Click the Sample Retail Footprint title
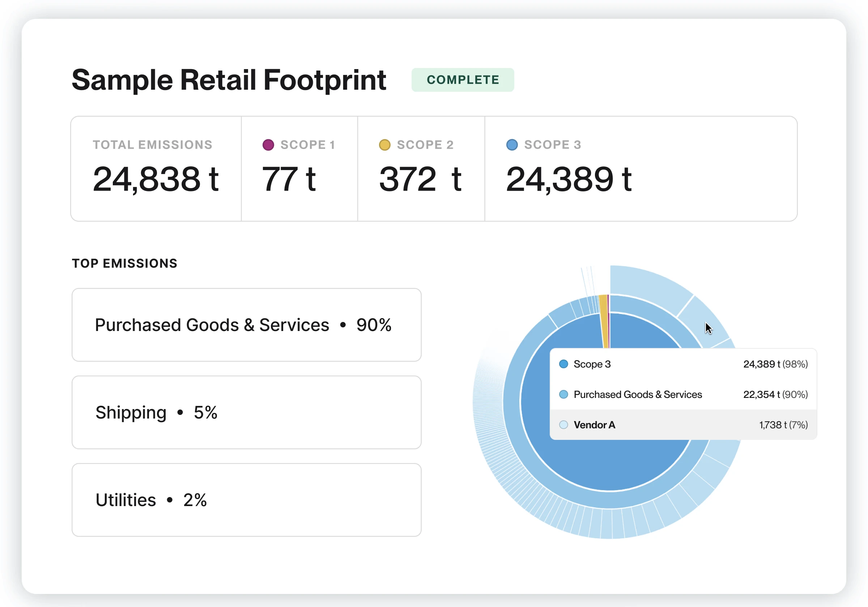 [229, 80]
